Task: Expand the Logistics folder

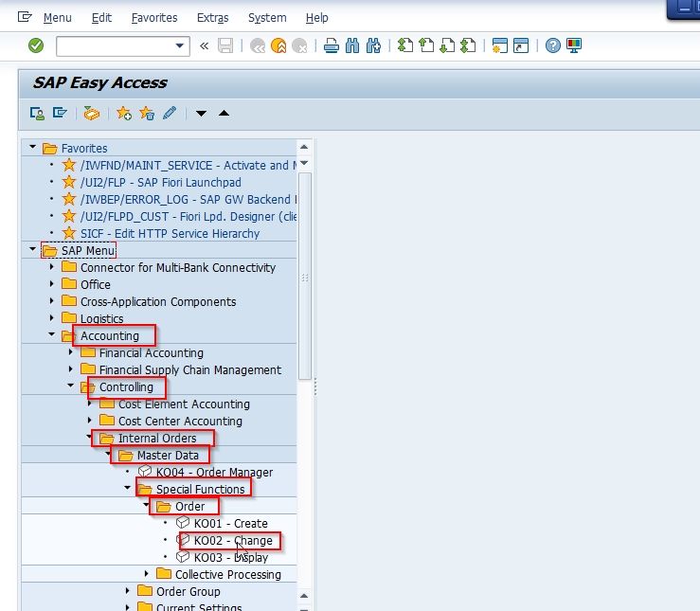Action: tap(51, 317)
